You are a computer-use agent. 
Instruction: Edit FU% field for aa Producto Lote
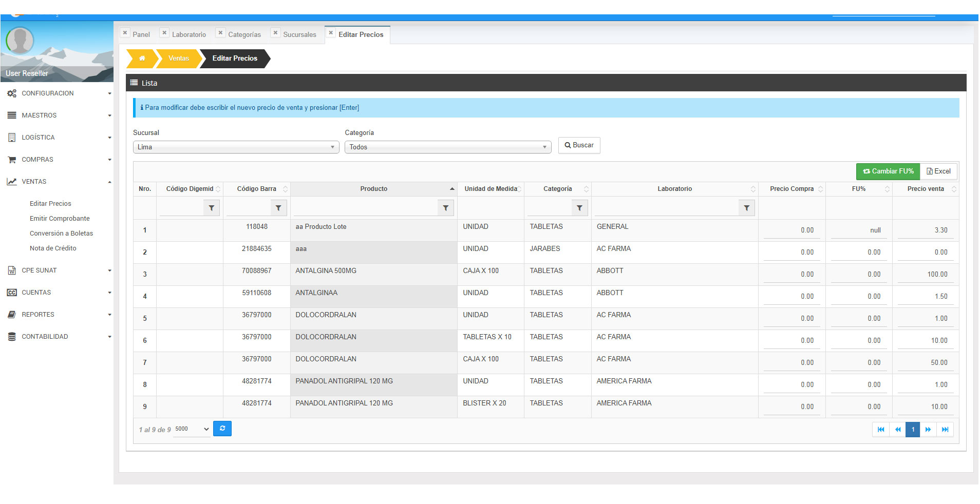859,230
